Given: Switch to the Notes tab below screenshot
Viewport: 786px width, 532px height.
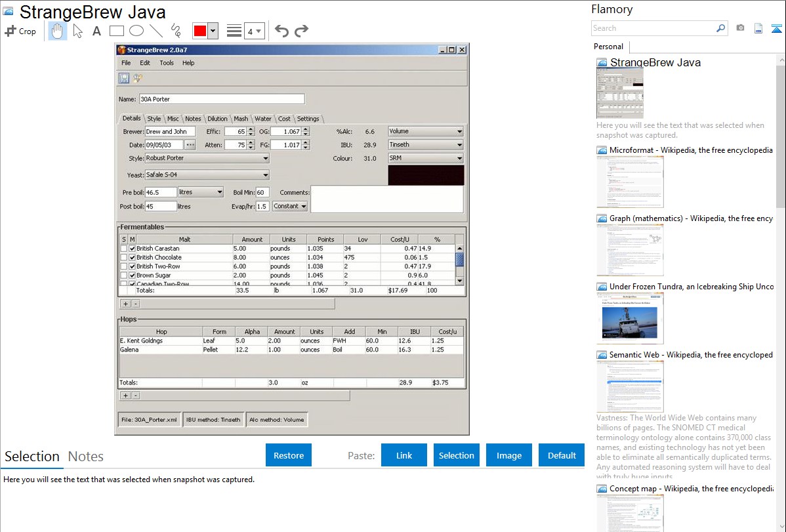Looking at the screenshot, I should coord(86,457).
